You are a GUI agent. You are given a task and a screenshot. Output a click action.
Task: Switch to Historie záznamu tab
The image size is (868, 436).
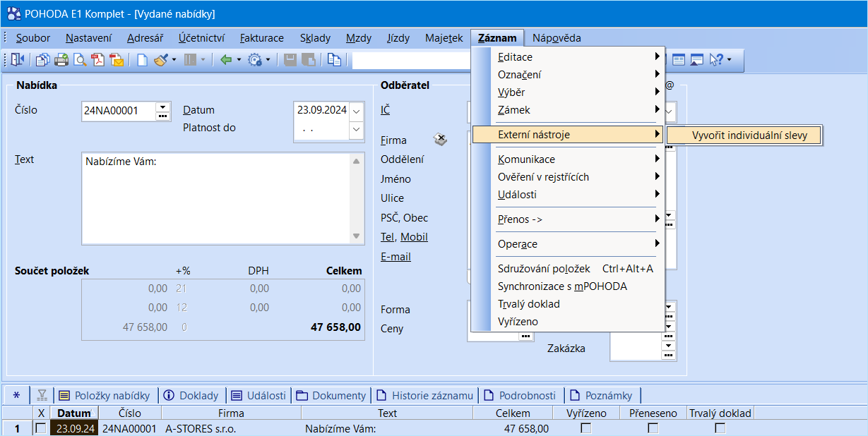tap(424, 395)
